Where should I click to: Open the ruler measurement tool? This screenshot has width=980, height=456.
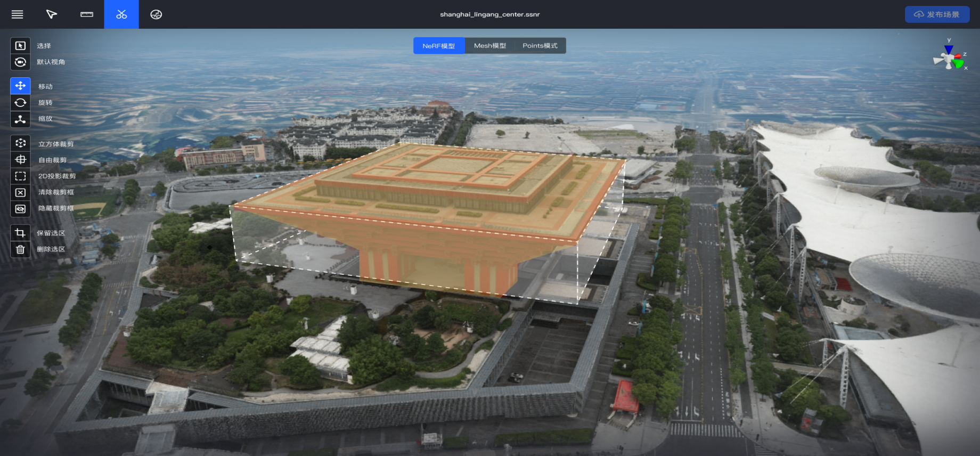coord(87,14)
